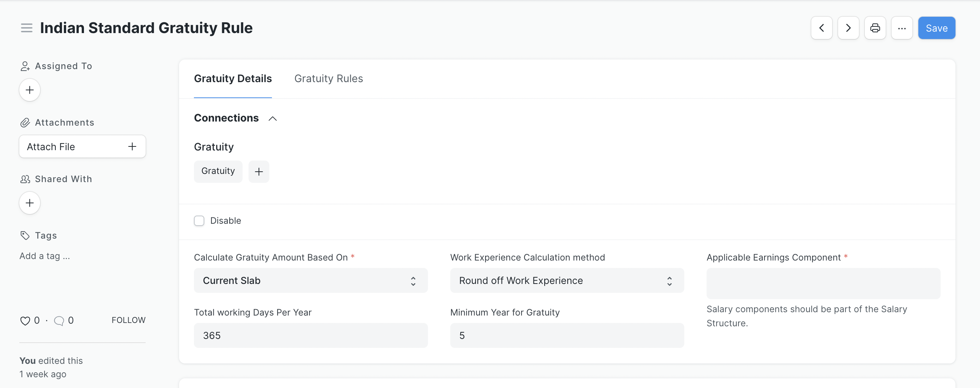This screenshot has height=388, width=980.
Task: Open comments speech bubble icon
Action: 59,321
